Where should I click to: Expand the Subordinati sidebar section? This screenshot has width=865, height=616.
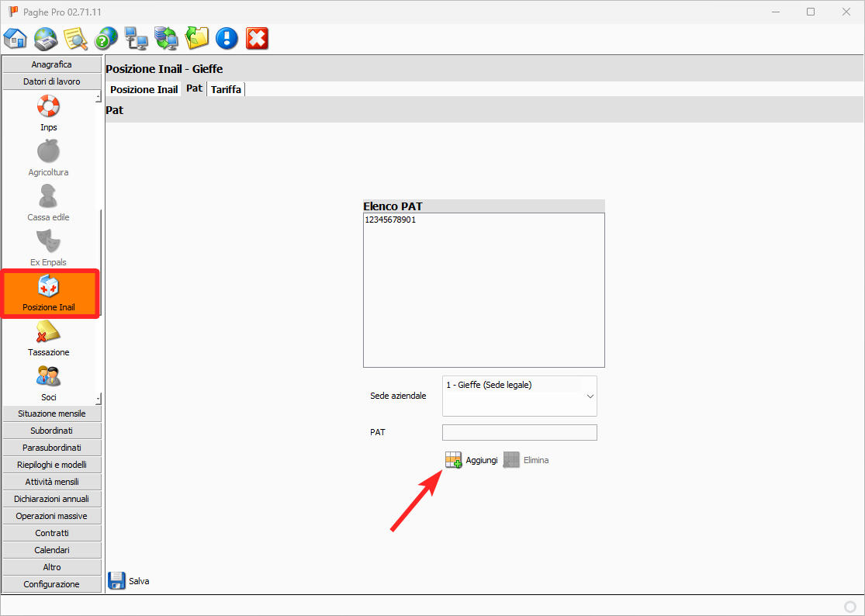52,431
